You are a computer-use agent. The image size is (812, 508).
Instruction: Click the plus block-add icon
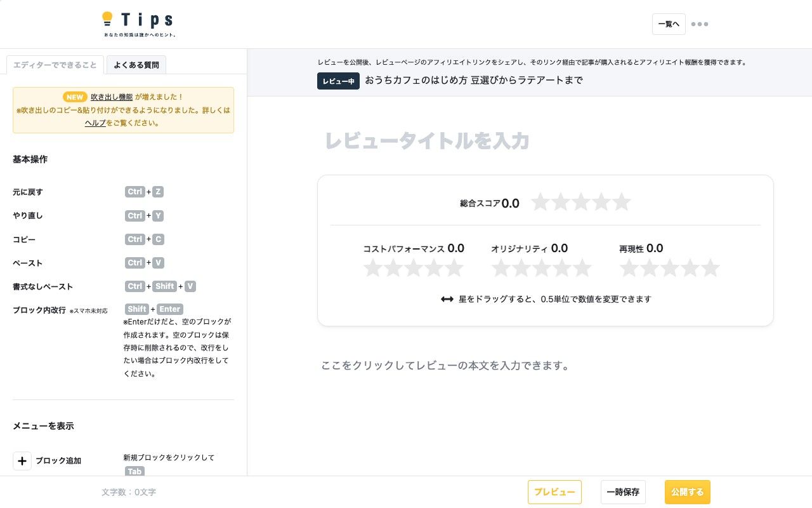coord(22,461)
